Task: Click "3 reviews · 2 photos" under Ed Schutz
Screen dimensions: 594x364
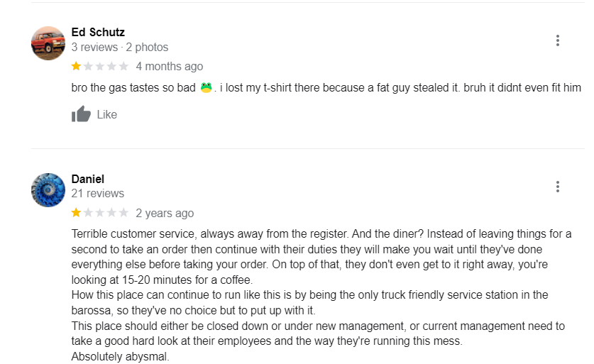Action: (120, 48)
